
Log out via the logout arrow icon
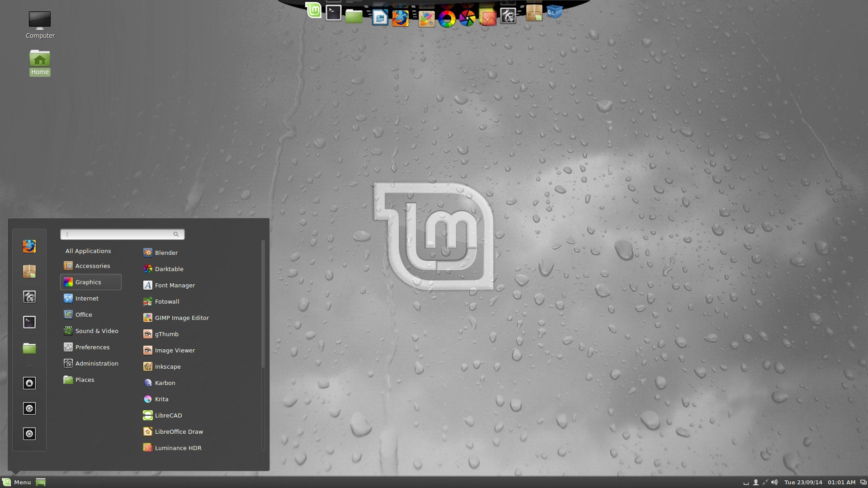pos(29,408)
